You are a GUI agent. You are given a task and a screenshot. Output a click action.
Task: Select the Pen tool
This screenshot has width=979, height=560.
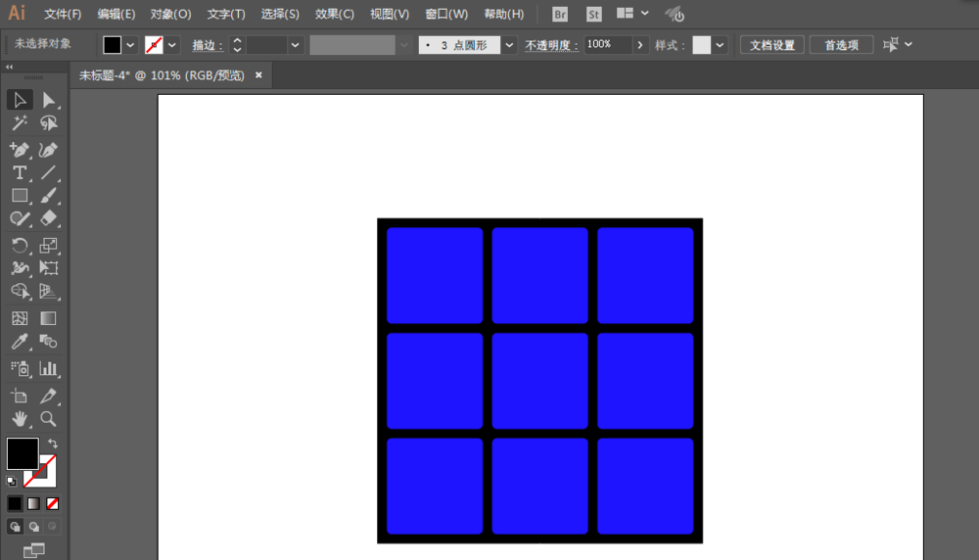[20, 150]
